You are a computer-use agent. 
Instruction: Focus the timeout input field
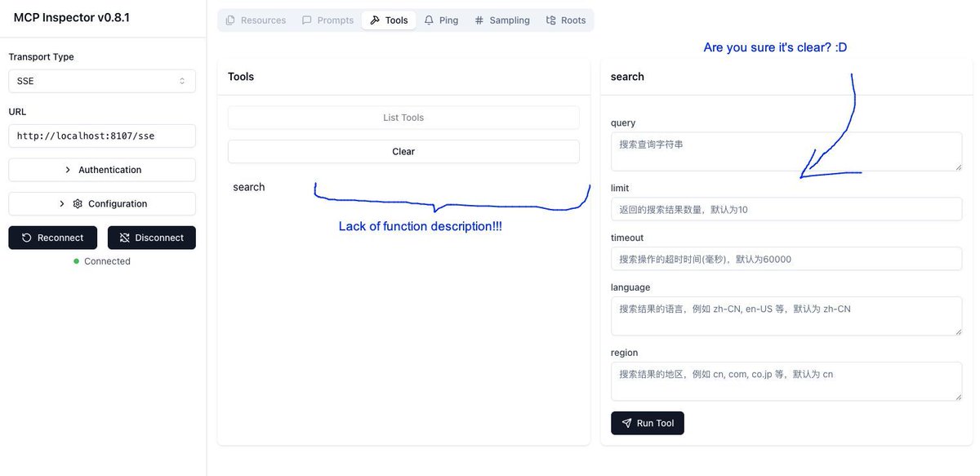coord(786,259)
